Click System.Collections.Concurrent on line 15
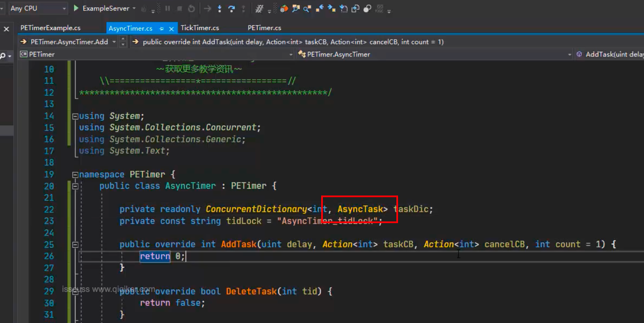This screenshot has height=323, width=644. tap(183, 127)
